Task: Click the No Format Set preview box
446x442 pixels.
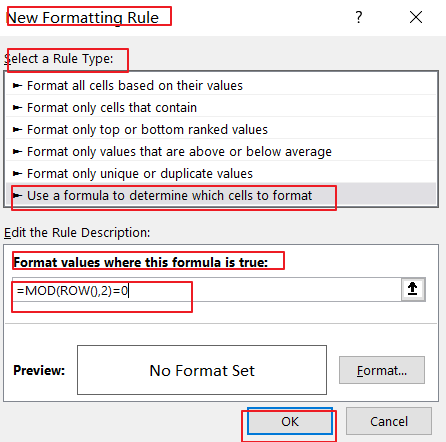Action: click(x=202, y=370)
